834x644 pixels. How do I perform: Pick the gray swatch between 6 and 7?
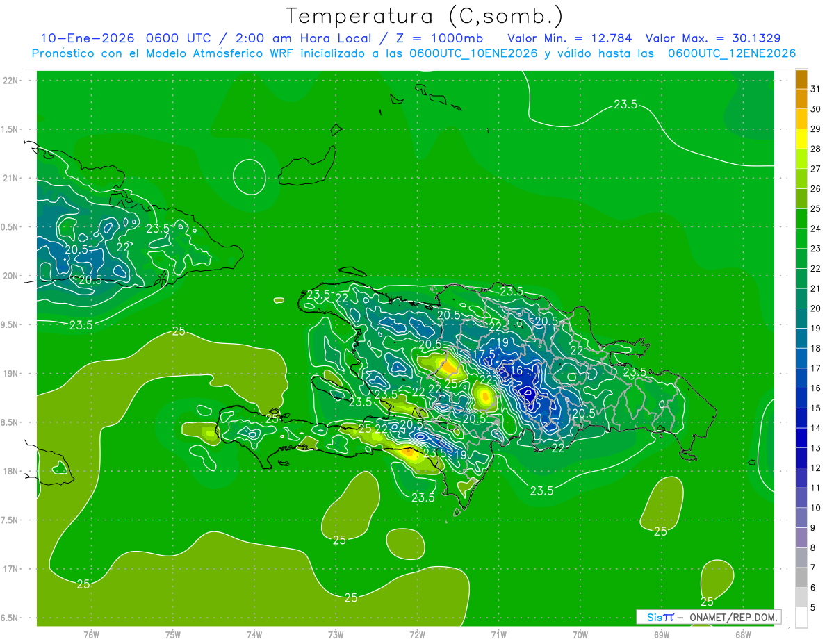(801, 578)
